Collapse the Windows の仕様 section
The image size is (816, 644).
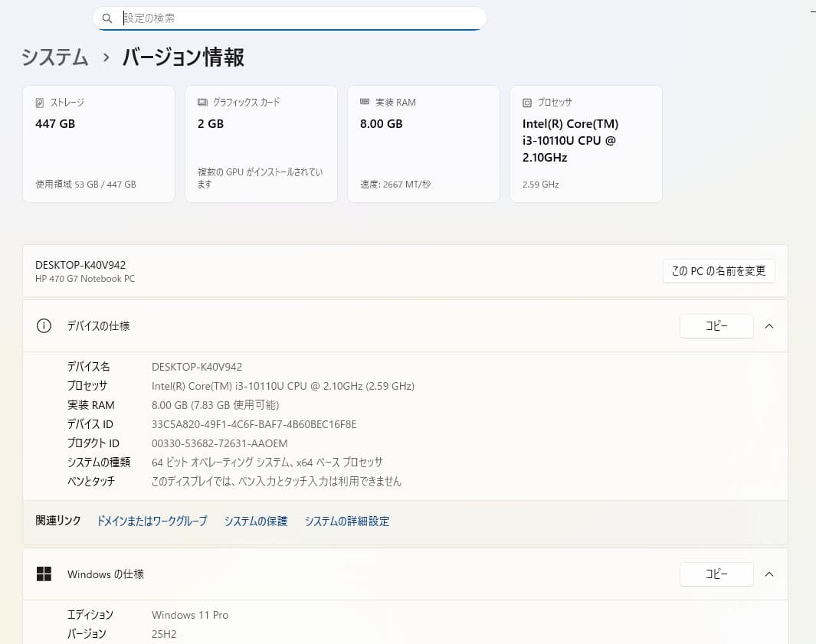click(x=769, y=574)
